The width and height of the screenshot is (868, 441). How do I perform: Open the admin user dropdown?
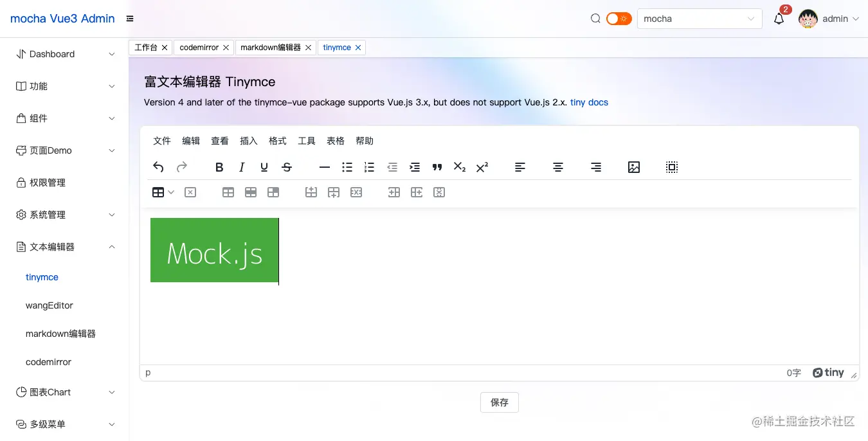829,19
